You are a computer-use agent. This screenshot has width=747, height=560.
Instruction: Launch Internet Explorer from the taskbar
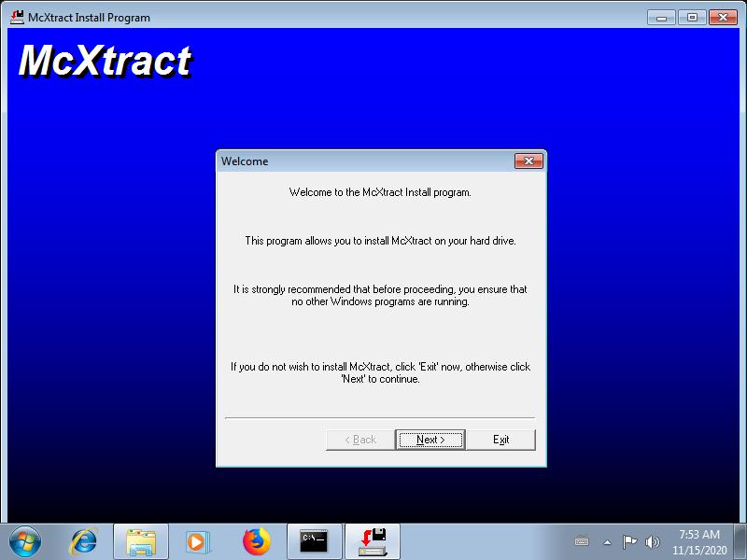(x=84, y=542)
